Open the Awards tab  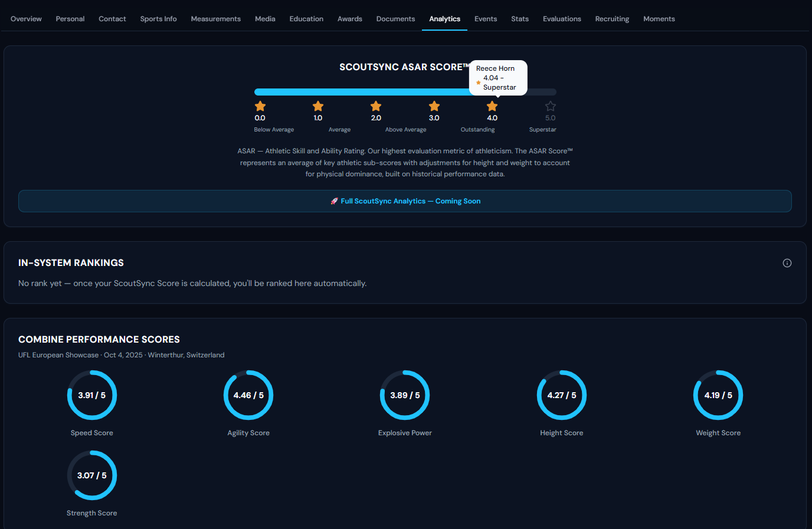tap(350, 19)
